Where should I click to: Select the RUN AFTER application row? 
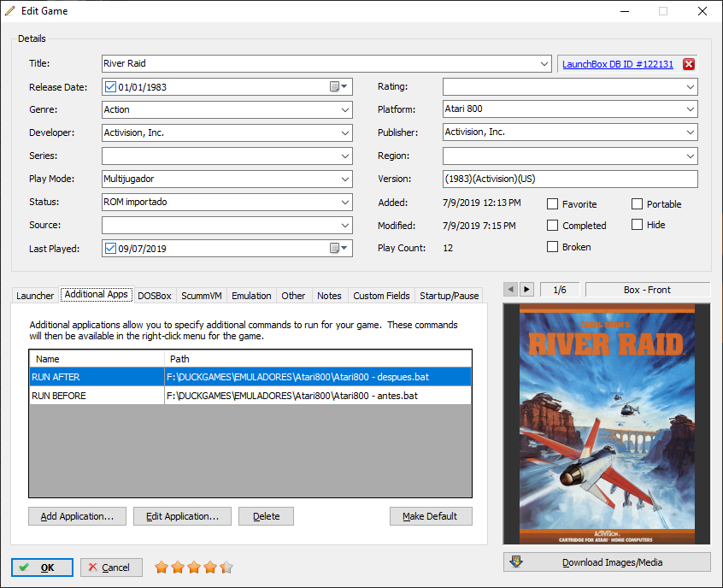(250, 377)
